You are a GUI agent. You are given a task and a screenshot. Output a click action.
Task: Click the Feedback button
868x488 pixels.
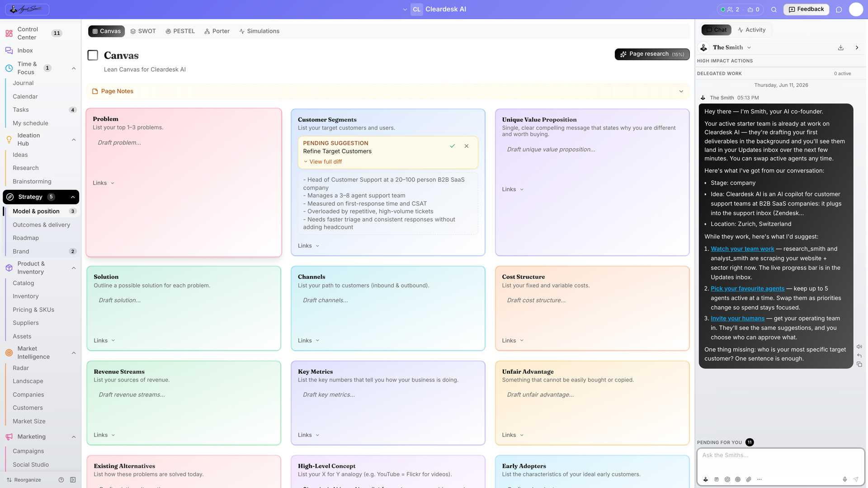pos(806,9)
